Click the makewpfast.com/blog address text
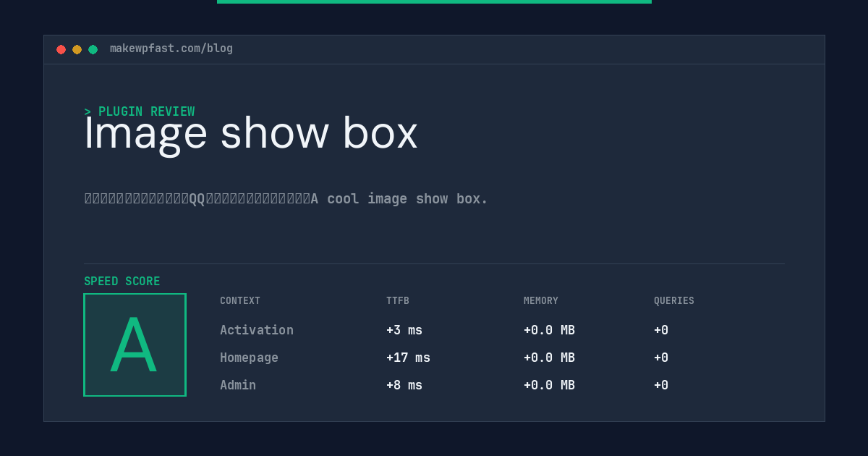 pos(171,48)
